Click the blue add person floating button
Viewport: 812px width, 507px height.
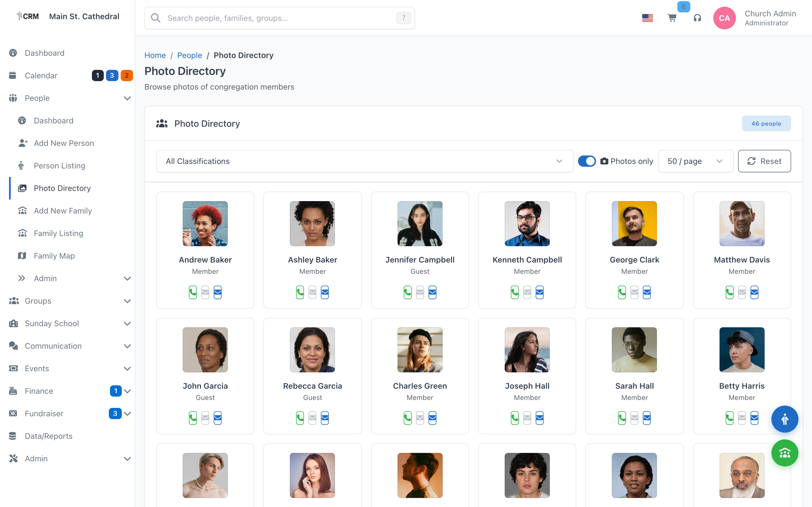[784, 419]
